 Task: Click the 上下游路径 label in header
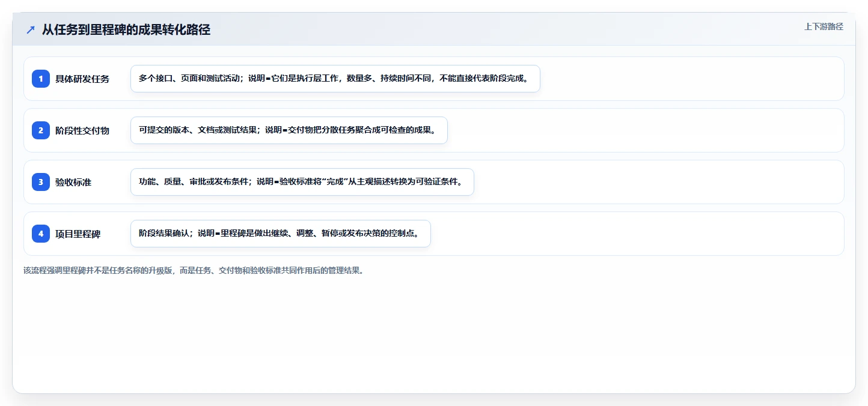[x=824, y=26]
